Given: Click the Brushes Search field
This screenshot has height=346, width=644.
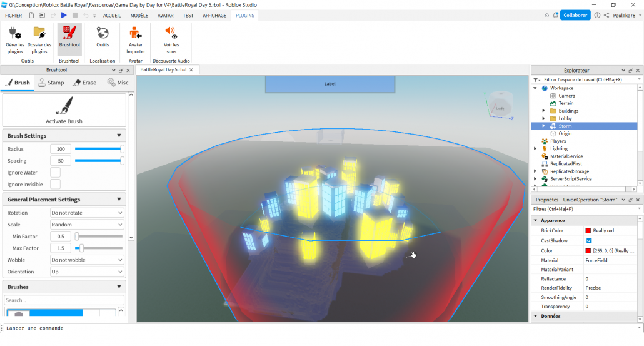Looking at the screenshot, I should (x=64, y=300).
